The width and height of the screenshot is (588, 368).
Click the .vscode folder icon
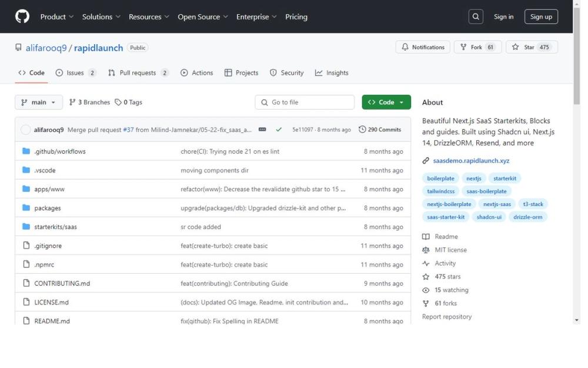26,170
